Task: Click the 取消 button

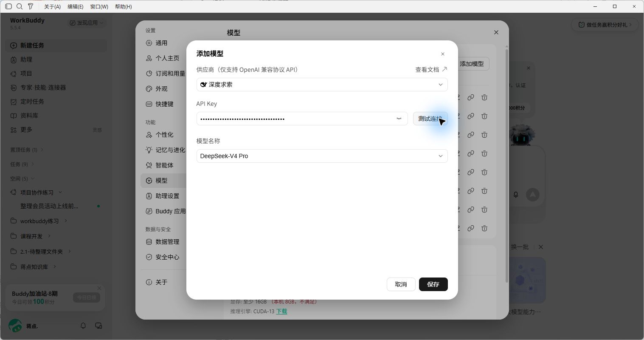Action: click(401, 284)
